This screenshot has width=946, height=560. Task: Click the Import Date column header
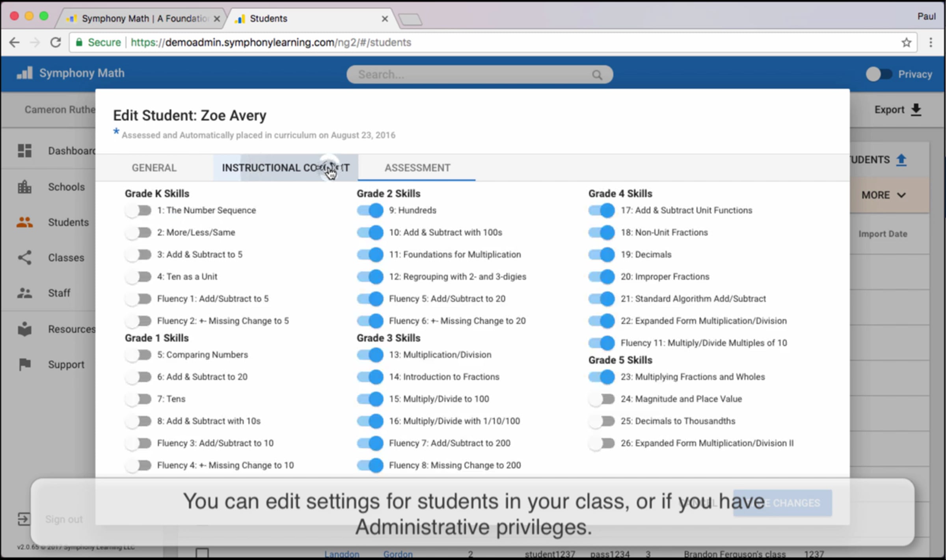tap(883, 234)
